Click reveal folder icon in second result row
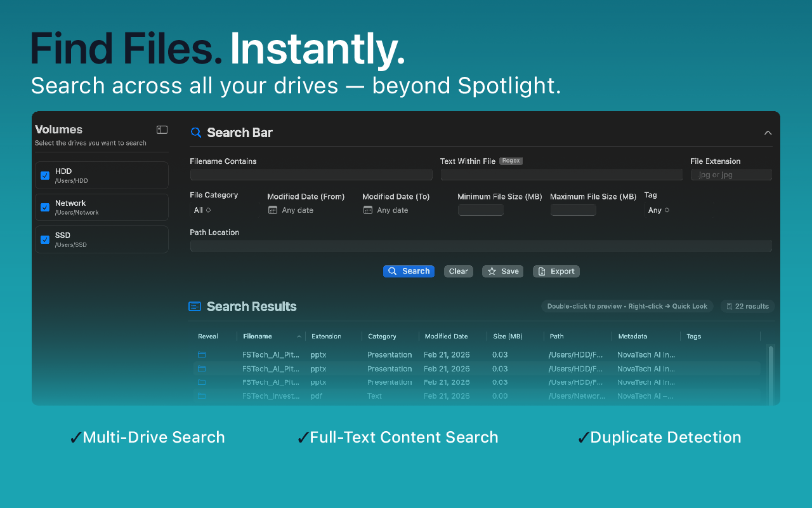This screenshot has width=812, height=508. (x=202, y=369)
